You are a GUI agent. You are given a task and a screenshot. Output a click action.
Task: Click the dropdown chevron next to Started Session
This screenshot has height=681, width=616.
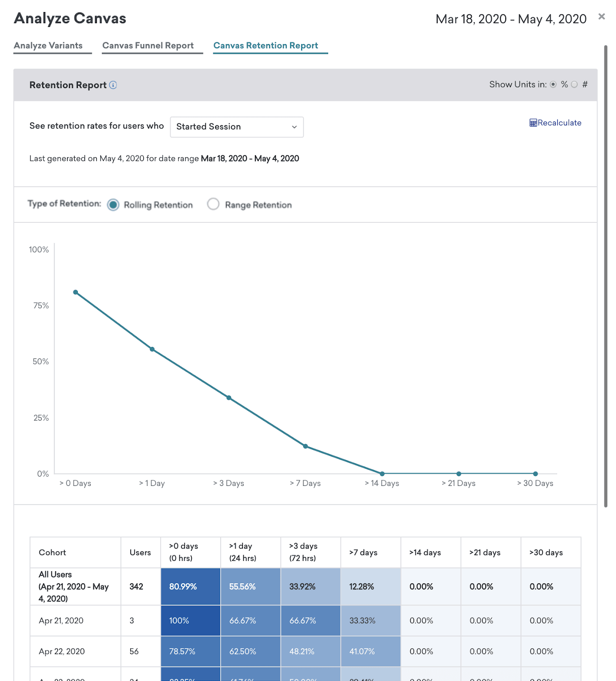tap(294, 127)
